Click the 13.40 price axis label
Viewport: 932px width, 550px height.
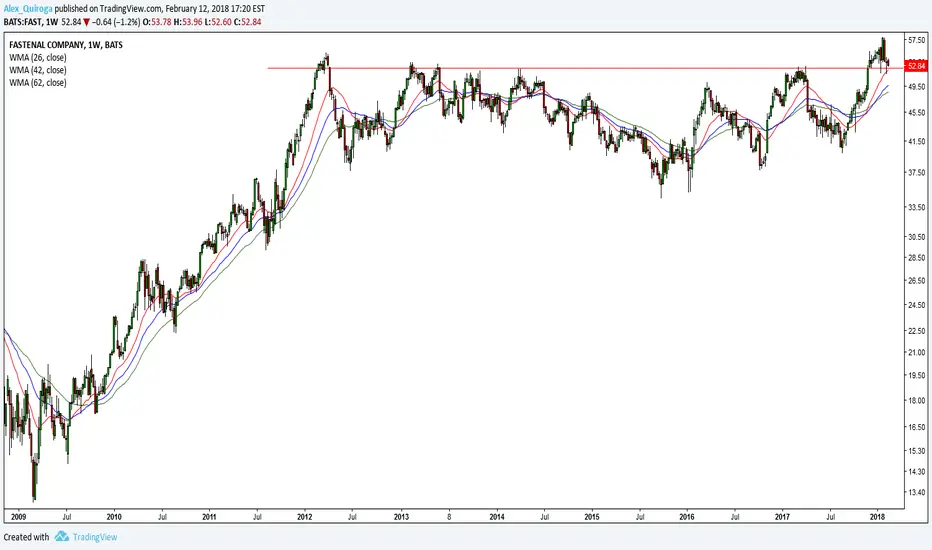(917, 492)
